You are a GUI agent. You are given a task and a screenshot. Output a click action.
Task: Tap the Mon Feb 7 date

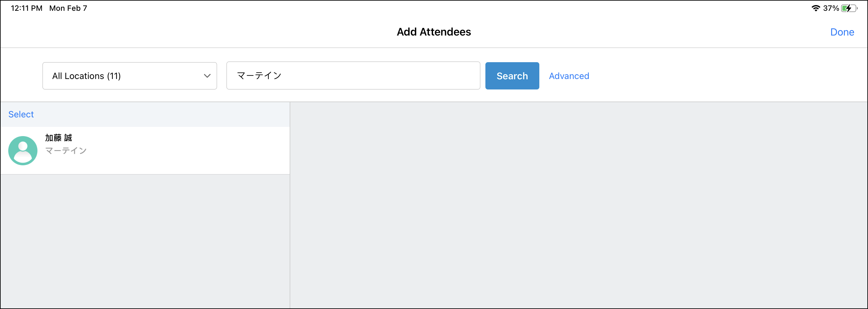click(68, 8)
